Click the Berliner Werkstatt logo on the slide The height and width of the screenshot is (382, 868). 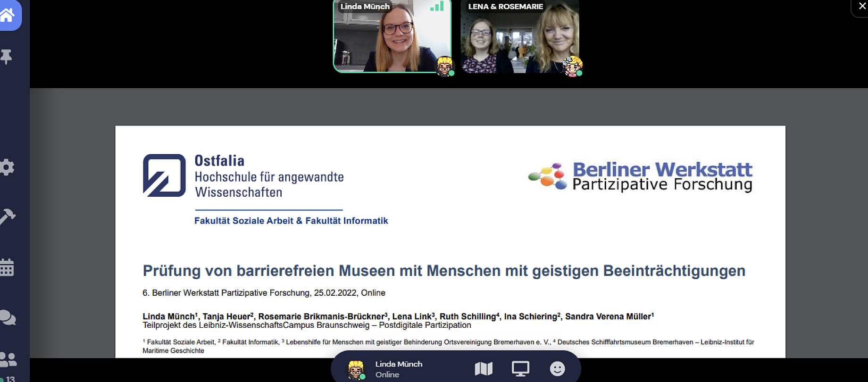point(640,176)
